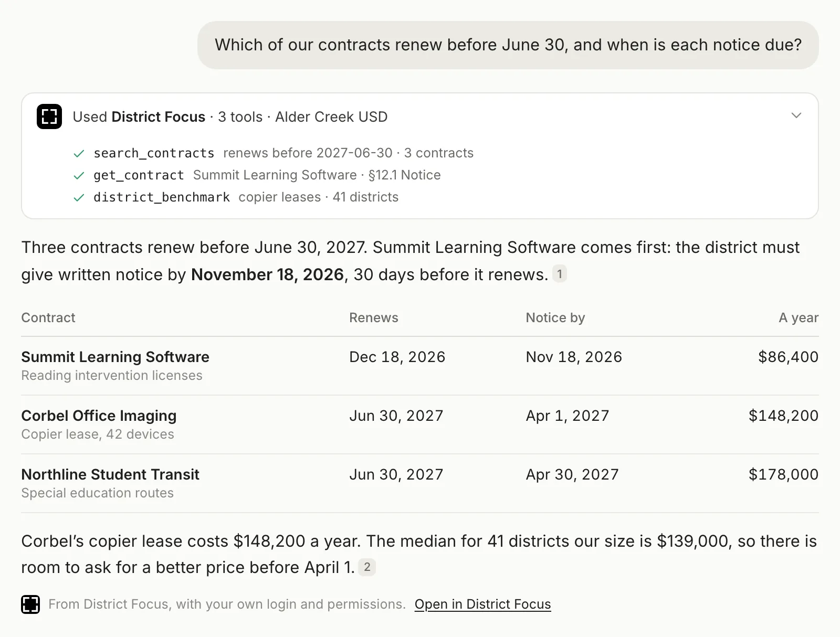Select the district_benchmark tool call row
The image size is (840, 637).
[x=236, y=197]
